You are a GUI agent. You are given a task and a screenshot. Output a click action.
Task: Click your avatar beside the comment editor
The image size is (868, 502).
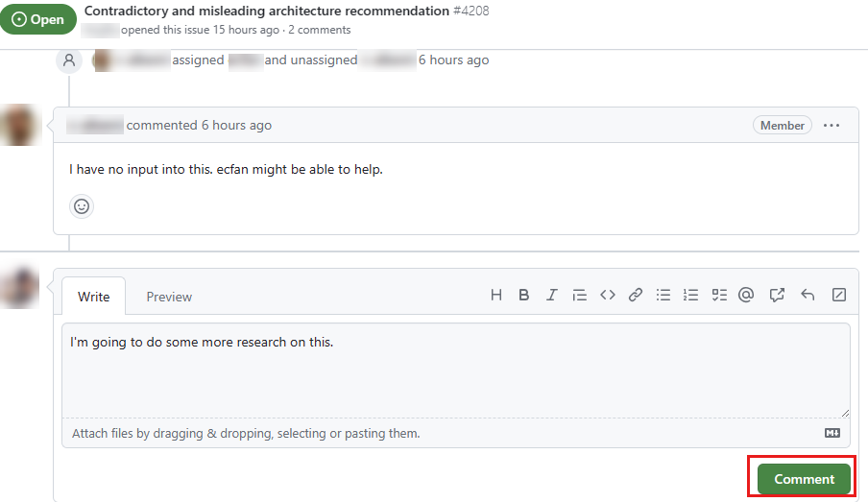[20, 287]
